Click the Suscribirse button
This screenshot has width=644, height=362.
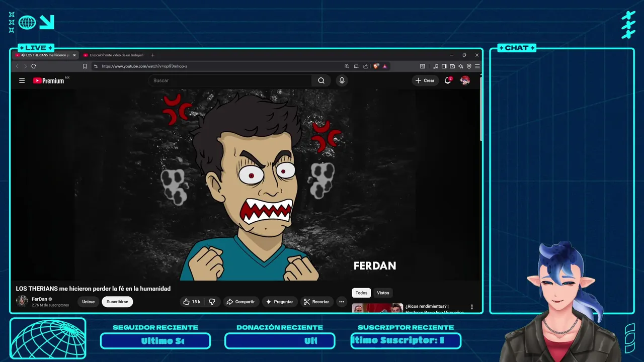pos(117,302)
